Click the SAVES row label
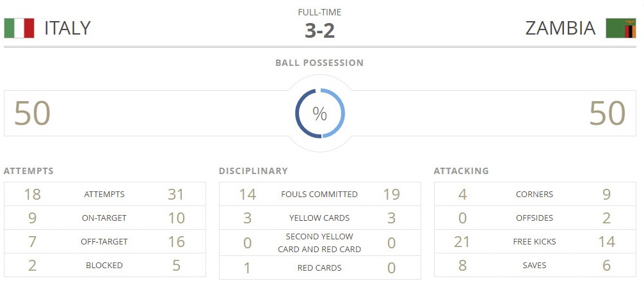This screenshot has width=644, height=288. 535,266
